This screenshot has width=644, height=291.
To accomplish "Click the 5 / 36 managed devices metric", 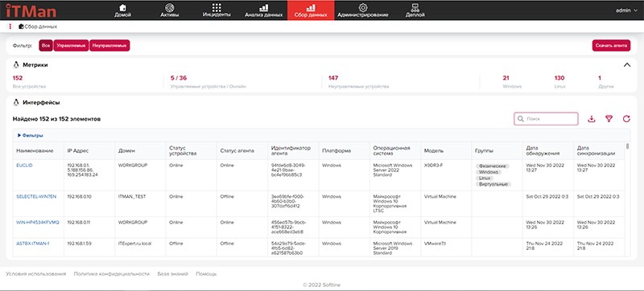I will click(208, 81).
